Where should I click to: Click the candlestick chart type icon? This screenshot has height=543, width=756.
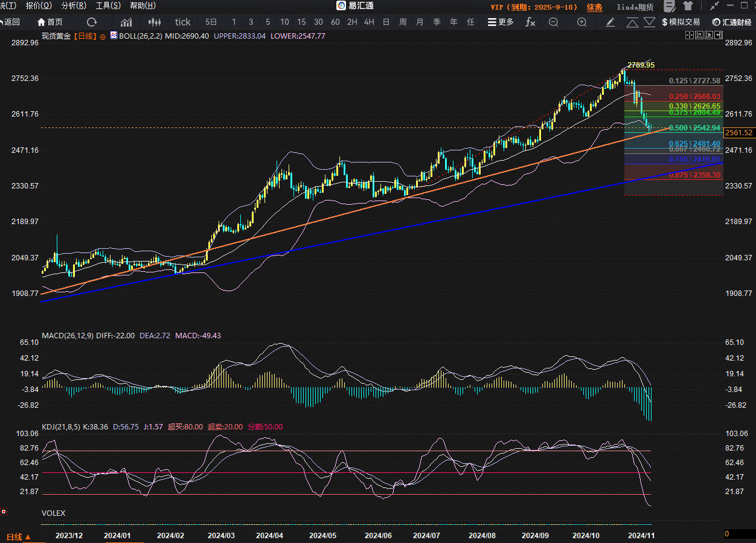click(155, 22)
